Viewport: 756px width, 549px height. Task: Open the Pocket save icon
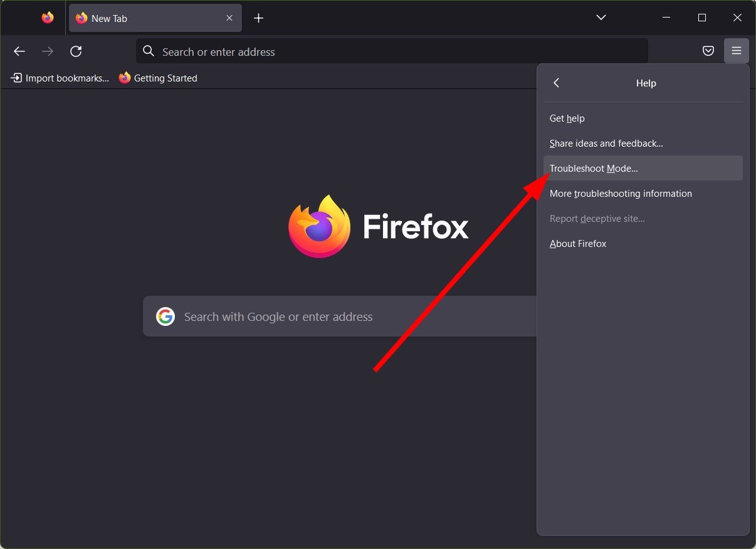(708, 51)
